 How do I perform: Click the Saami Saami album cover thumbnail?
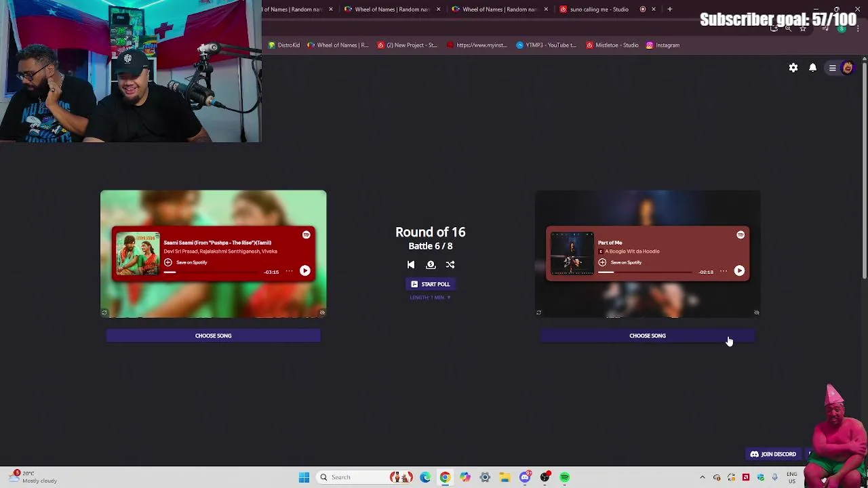click(x=138, y=253)
